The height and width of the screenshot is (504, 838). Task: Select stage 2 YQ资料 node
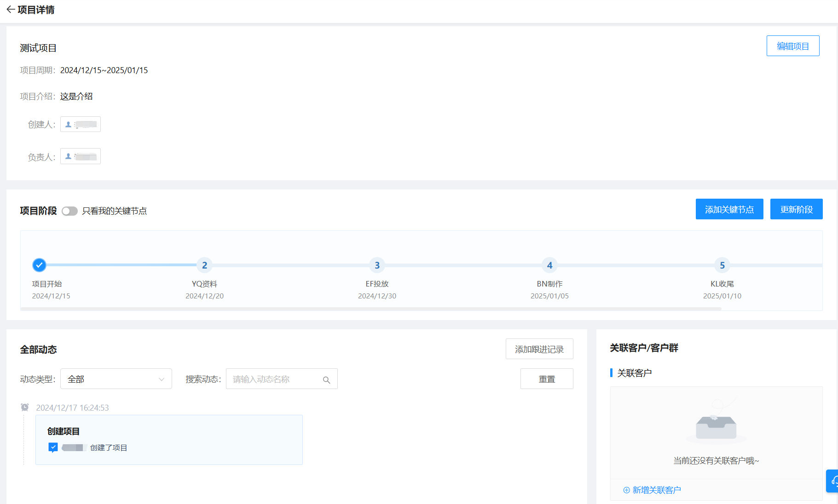(204, 265)
